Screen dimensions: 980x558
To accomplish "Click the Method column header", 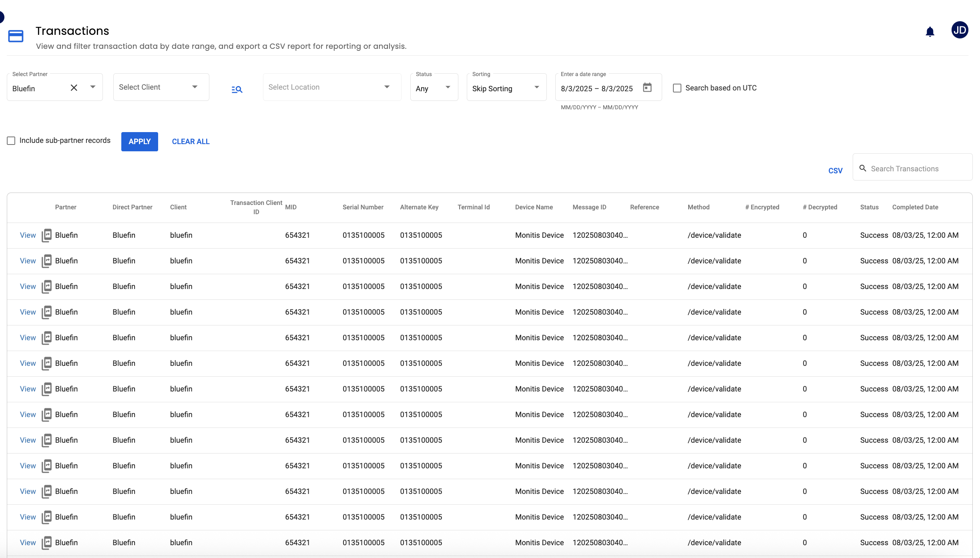I will click(699, 207).
